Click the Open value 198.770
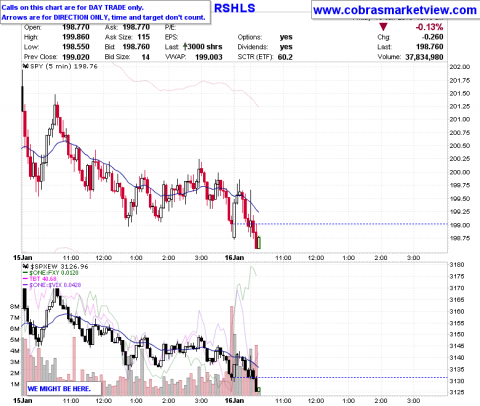Image resolution: width=480 pixels, height=406 pixels. (x=76, y=27)
